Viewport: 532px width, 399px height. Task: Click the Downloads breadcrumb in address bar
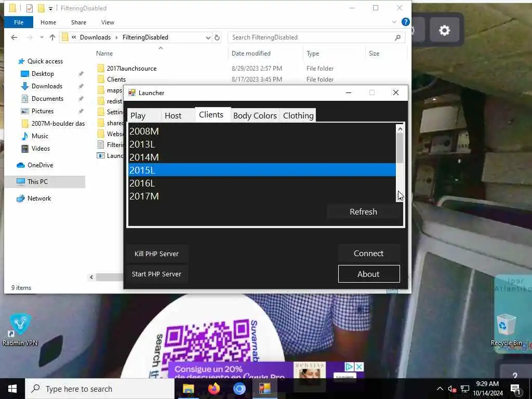point(96,37)
